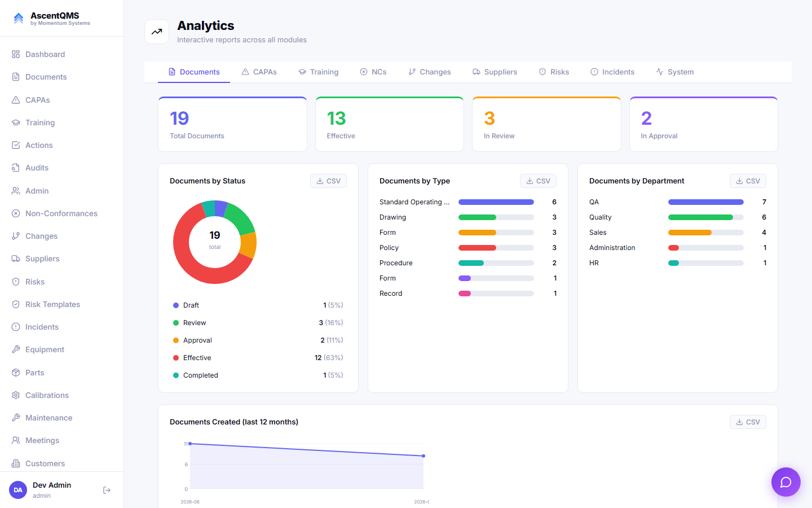The image size is (812, 508).
Task: Click the Parts box icon in sidebar
Action: (16, 373)
